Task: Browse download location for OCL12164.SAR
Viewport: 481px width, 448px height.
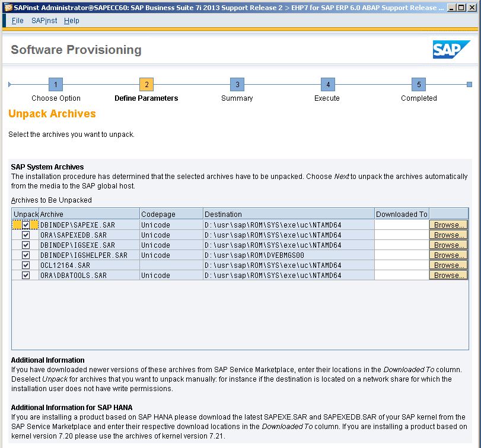Action: [448, 265]
